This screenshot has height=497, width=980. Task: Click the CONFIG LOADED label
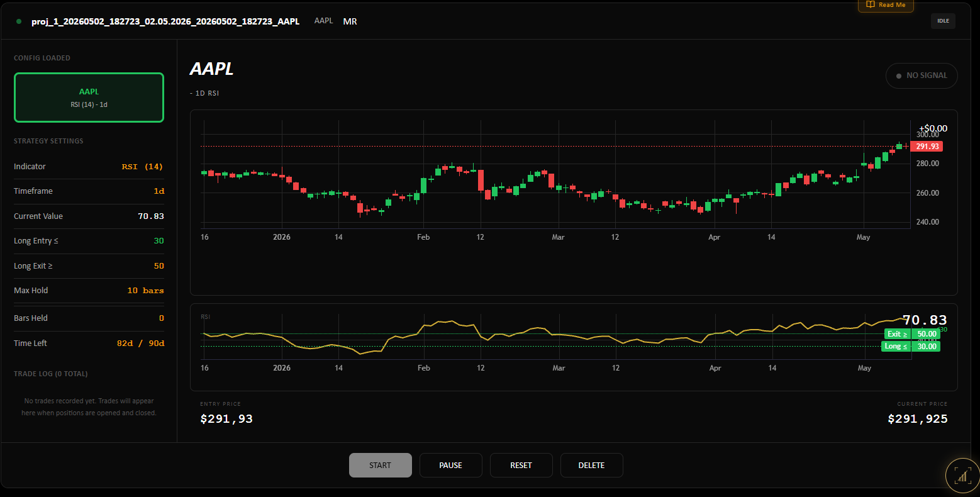click(42, 58)
